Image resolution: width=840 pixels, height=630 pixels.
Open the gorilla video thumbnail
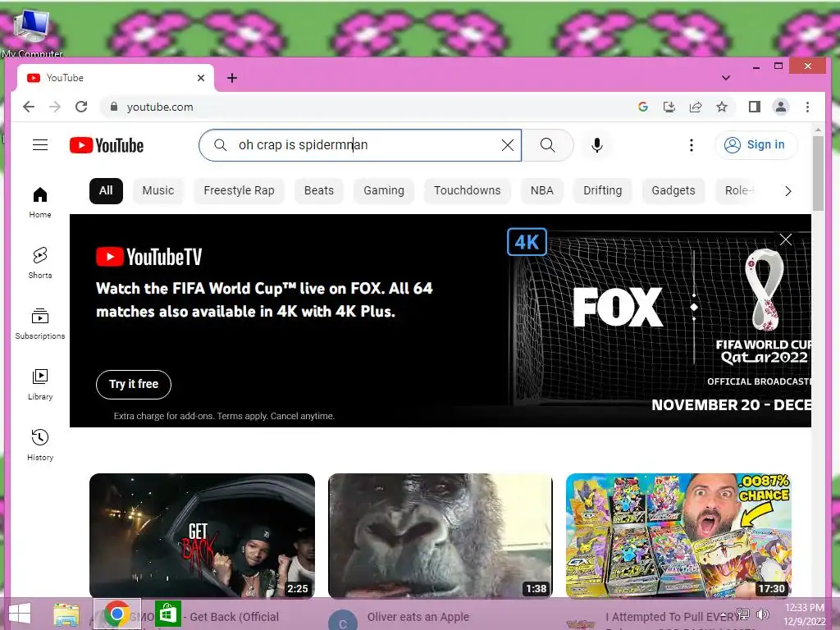440,536
